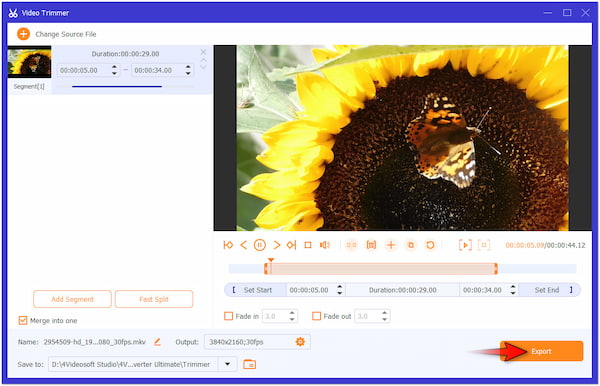Image resolution: width=600 pixels, height=386 pixels.
Task: Click the Set End button
Action: click(x=549, y=290)
